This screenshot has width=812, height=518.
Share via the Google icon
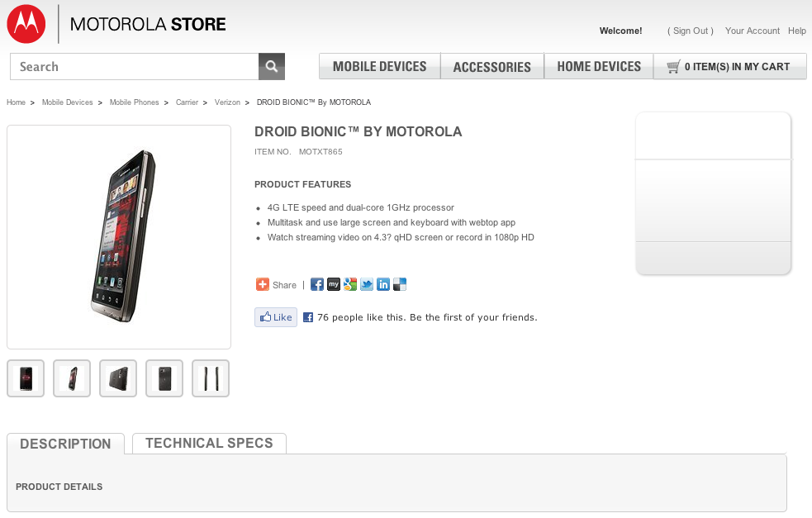(350, 285)
